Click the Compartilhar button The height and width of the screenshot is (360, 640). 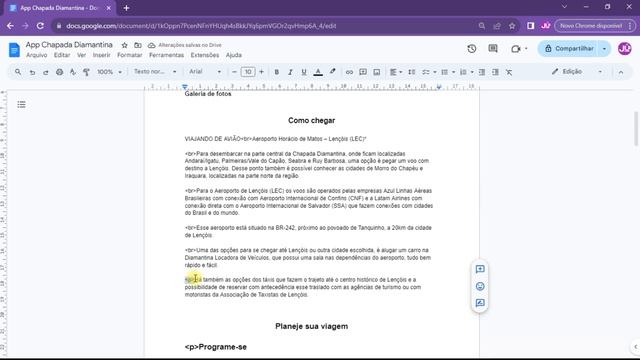(568, 49)
